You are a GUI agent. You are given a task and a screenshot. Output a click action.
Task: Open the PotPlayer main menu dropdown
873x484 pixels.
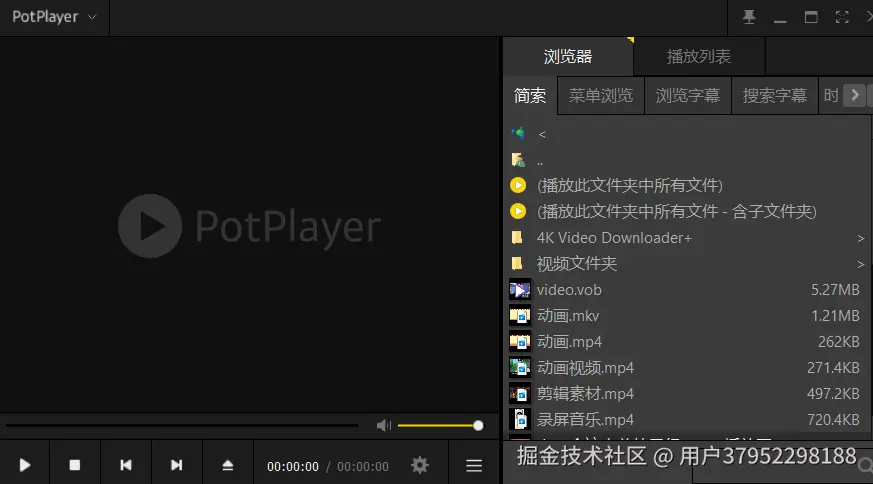[54, 17]
